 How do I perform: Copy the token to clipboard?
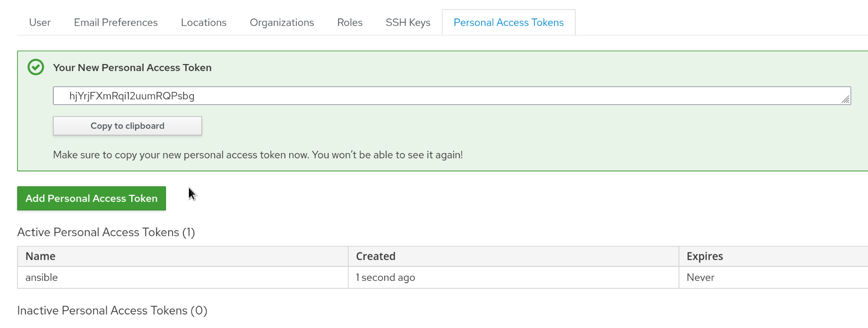[x=127, y=126]
